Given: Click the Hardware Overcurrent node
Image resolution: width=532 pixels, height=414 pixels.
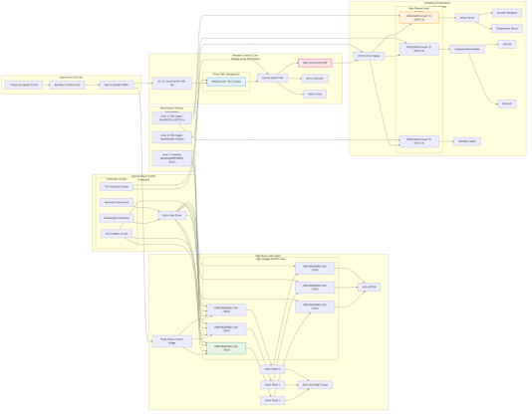Looking at the screenshot, I should (x=117, y=202).
